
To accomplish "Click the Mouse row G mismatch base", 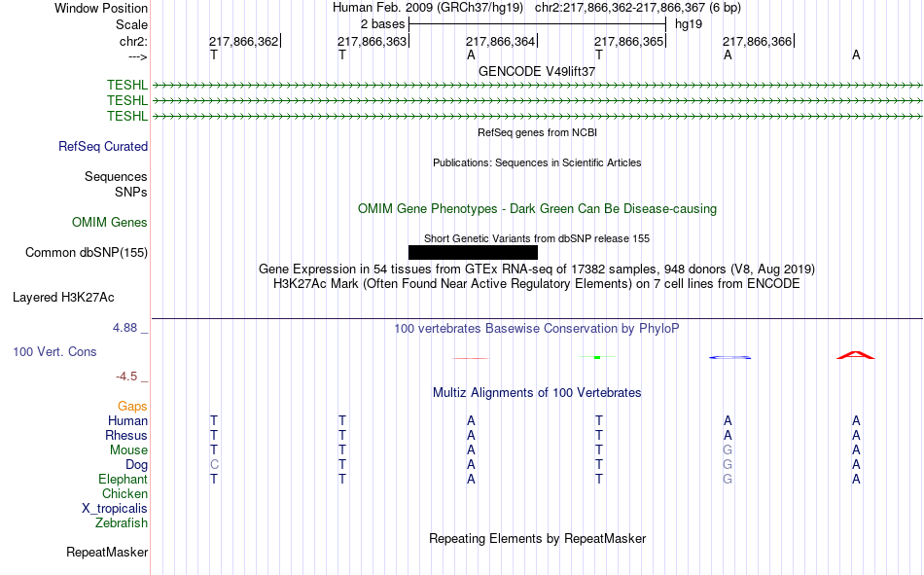I will click(728, 449).
